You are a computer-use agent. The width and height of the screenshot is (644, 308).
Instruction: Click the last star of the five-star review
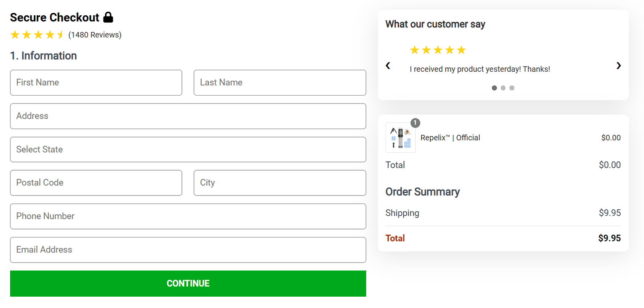pos(461,50)
